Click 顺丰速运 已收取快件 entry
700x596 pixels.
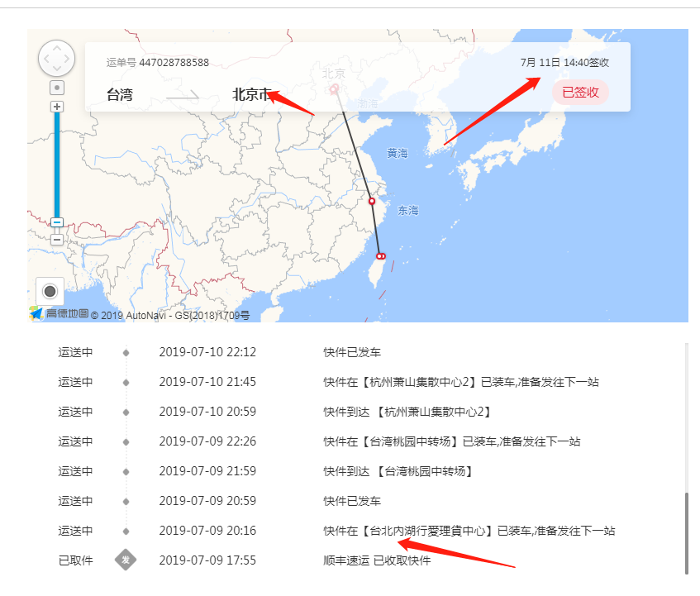click(377, 560)
